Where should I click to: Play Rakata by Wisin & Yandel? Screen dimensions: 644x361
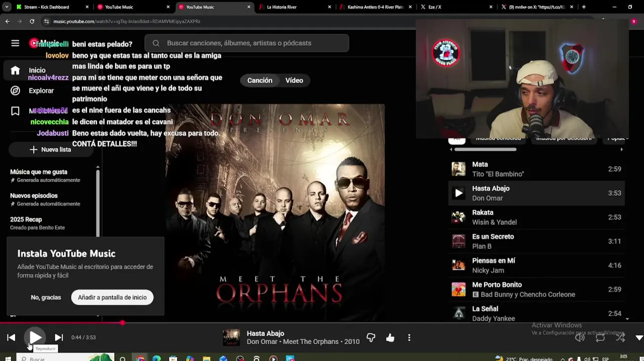(x=536, y=217)
